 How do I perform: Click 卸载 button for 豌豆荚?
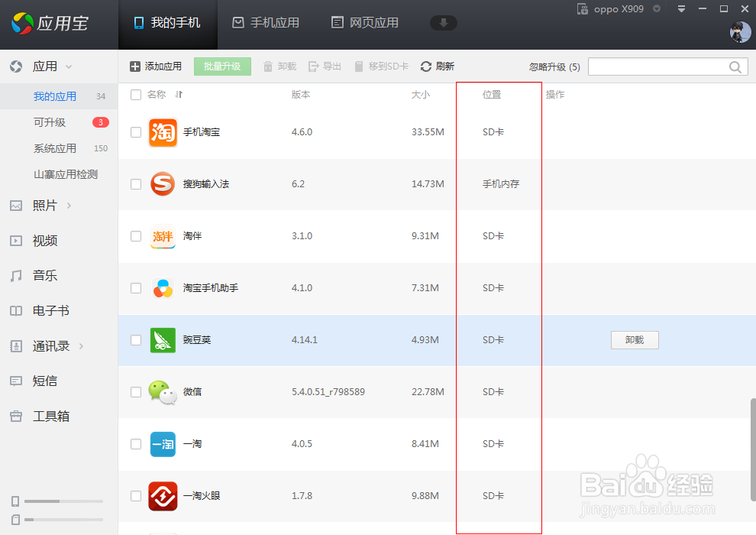635,340
